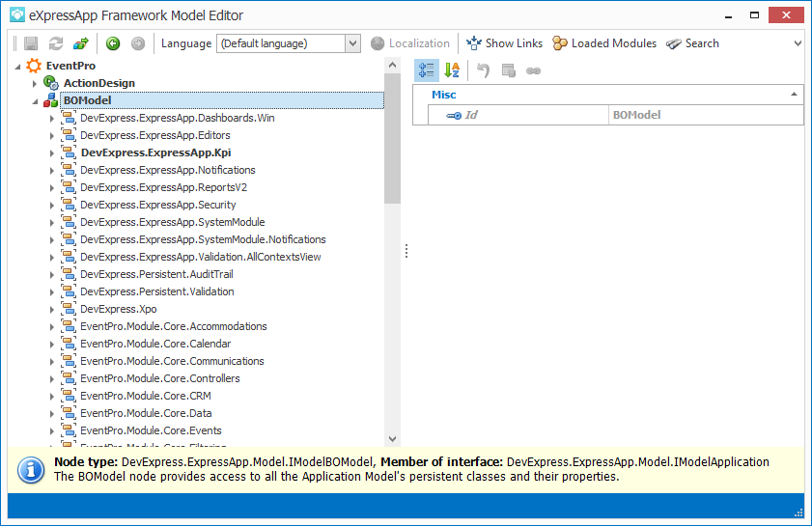
Task: Click the EventPro.Module.Core.Data namespace icon
Action: [x=69, y=413]
